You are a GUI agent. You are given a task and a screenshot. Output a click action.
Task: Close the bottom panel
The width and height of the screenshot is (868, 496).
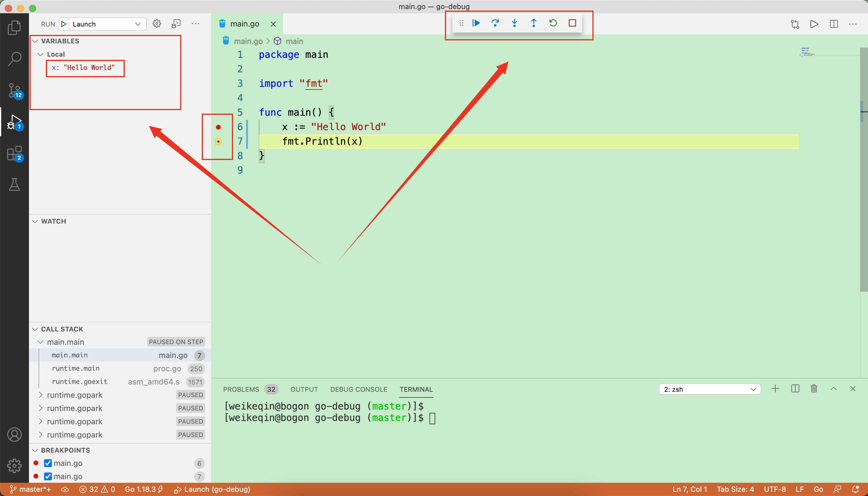tap(853, 389)
